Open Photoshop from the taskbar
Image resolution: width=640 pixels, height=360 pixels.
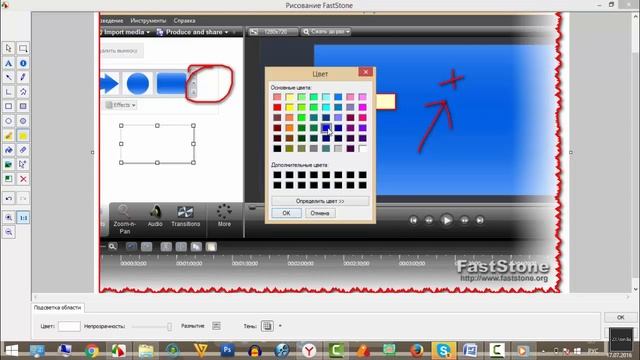(x=227, y=351)
